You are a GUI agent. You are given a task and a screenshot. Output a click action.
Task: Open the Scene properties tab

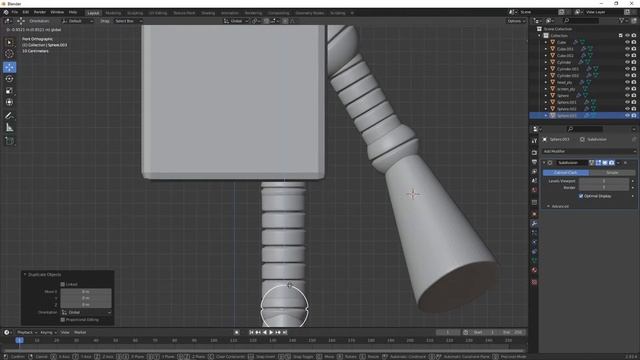click(x=534, y=181)
